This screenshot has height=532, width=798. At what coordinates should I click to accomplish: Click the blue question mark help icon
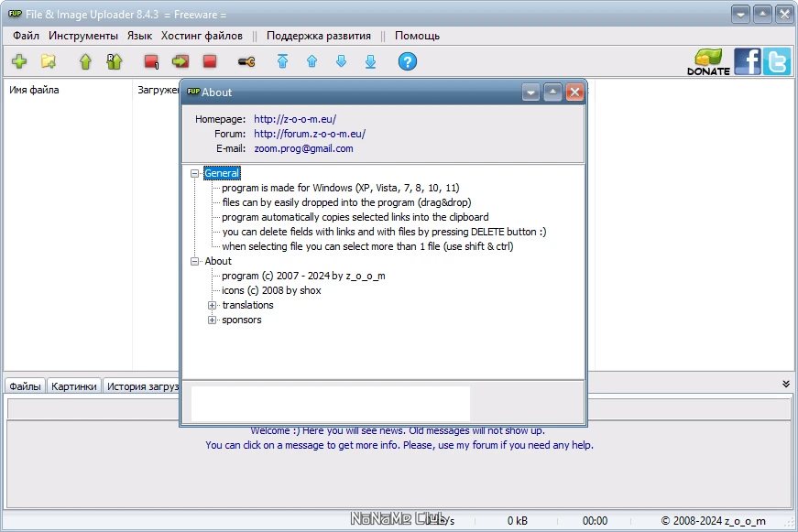(407, 61)
